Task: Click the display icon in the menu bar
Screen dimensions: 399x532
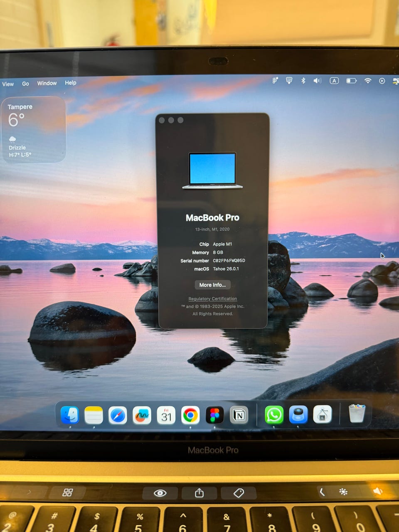Action: pos(289,81)
